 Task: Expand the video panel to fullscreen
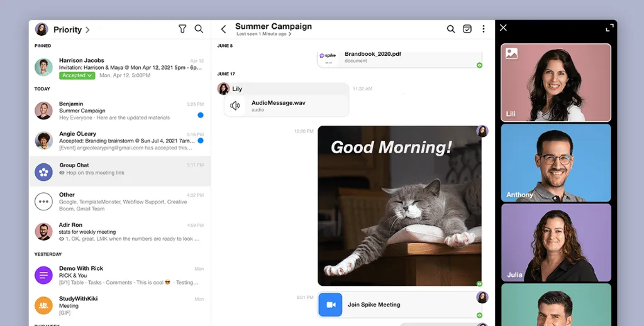coord(609,28)
